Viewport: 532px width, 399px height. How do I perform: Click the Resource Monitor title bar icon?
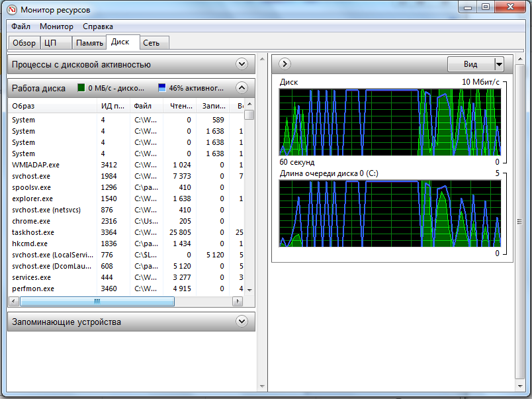click(x=11, y=9)
